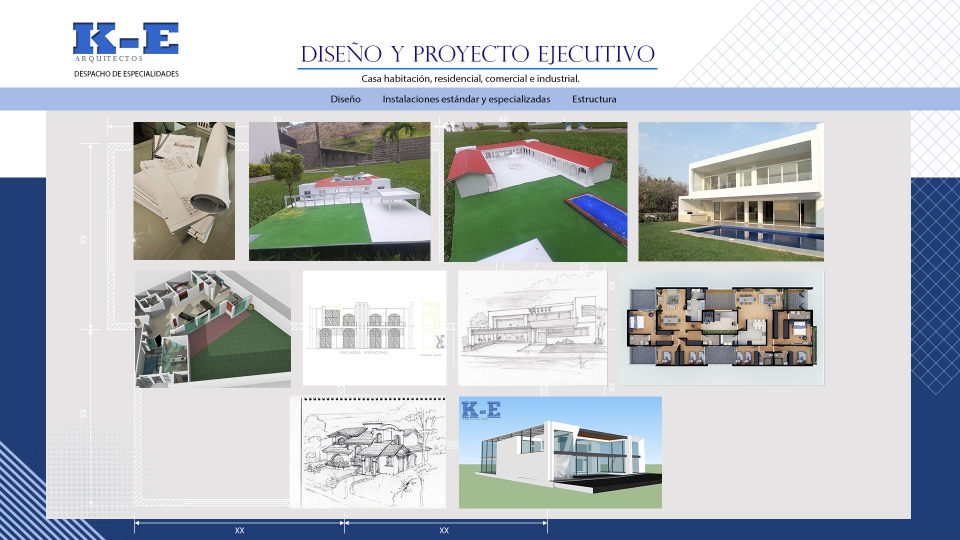Click the XX dimension label below the notebook sketch

pos(240,530)
